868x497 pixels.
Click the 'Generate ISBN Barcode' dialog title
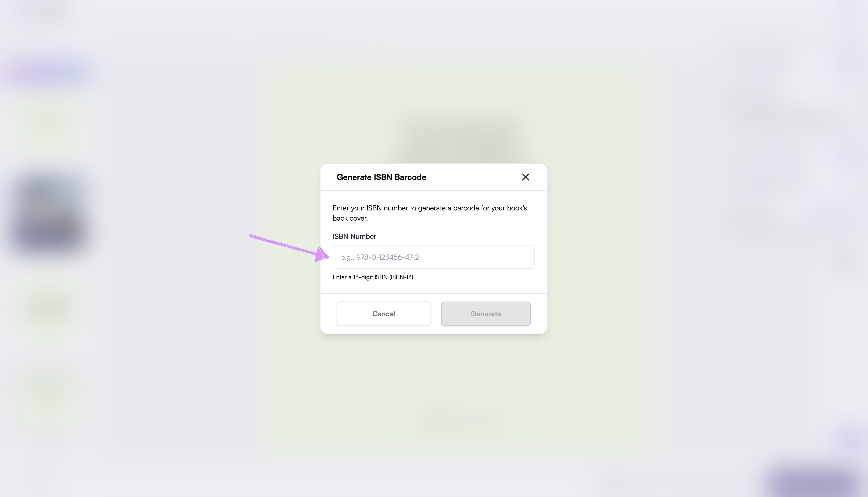[x=381, y=177]
